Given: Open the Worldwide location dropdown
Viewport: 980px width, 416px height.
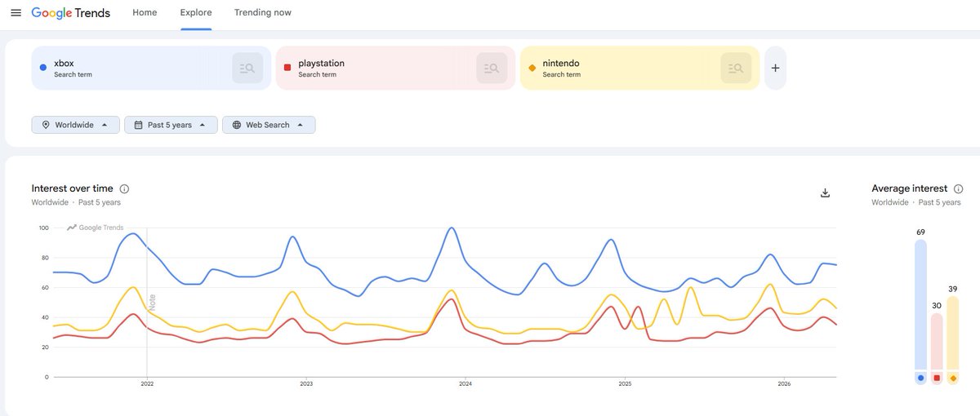Looking at the screenshot, I should click(76, 125).
